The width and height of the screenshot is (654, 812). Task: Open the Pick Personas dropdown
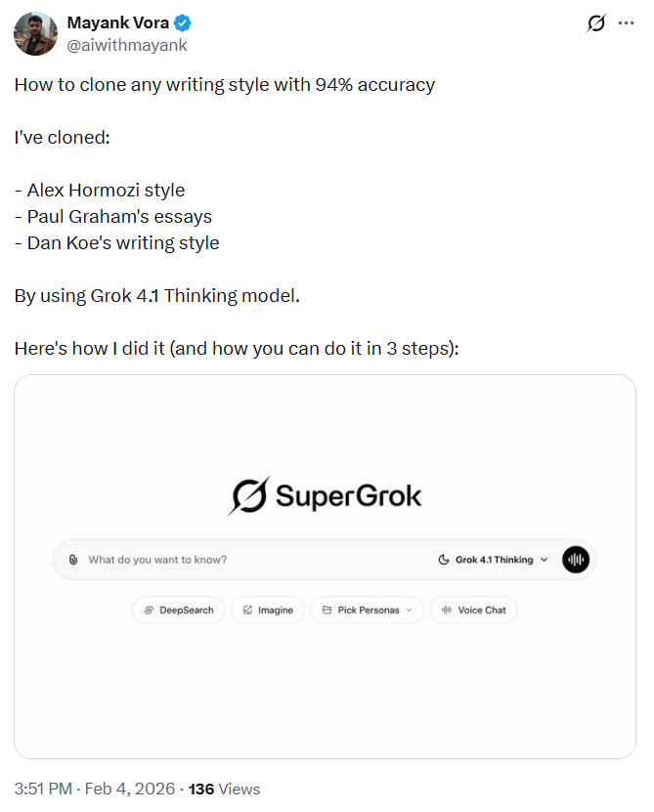pyautogui.click(x=368, y=610)
